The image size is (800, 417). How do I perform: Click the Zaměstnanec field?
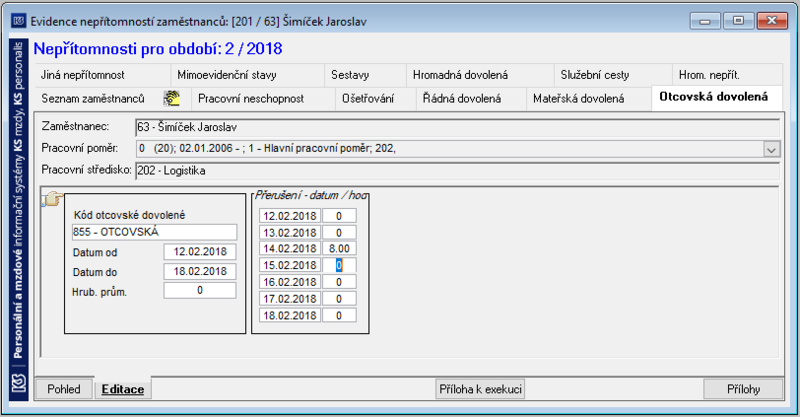click(x=458, y=127)
